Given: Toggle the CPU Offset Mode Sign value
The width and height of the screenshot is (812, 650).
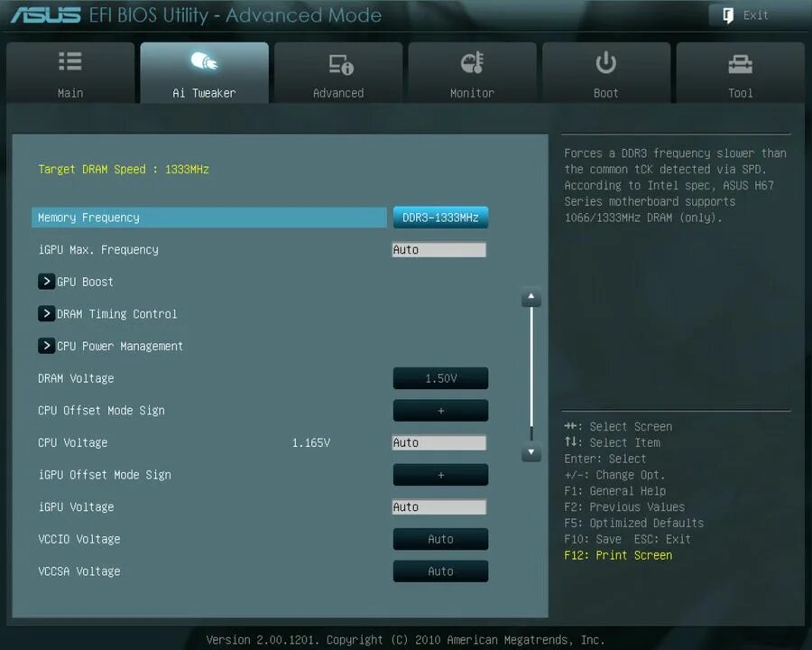Looking at the screenshot, I should coord(440,411).
